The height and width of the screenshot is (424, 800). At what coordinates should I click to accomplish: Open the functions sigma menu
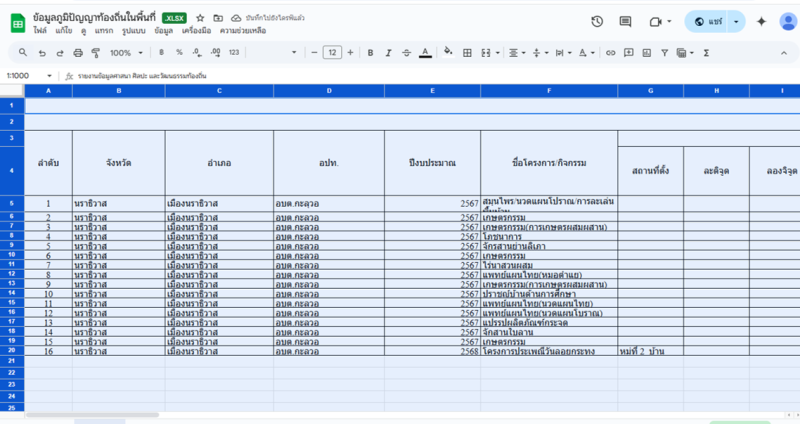coord(706,53)
